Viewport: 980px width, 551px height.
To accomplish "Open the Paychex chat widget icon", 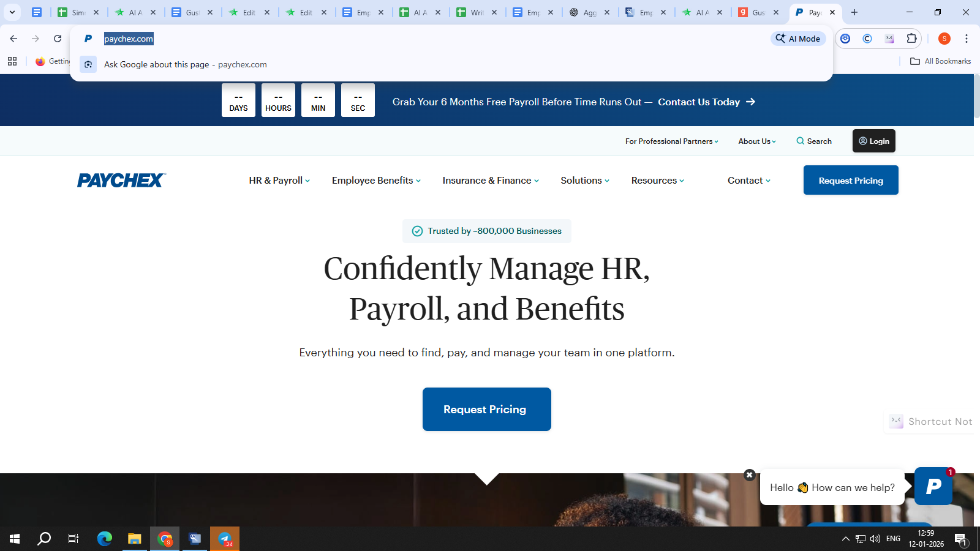I will [933, 486].
